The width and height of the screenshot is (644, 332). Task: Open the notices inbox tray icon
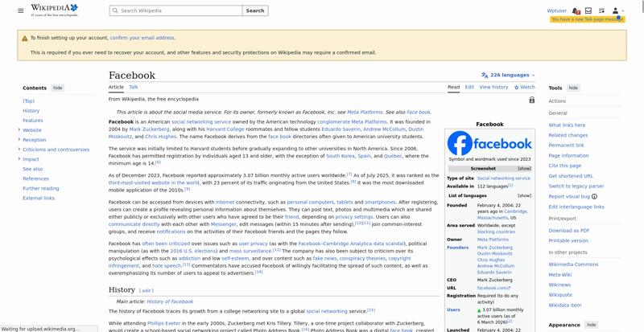coord(588,10)
